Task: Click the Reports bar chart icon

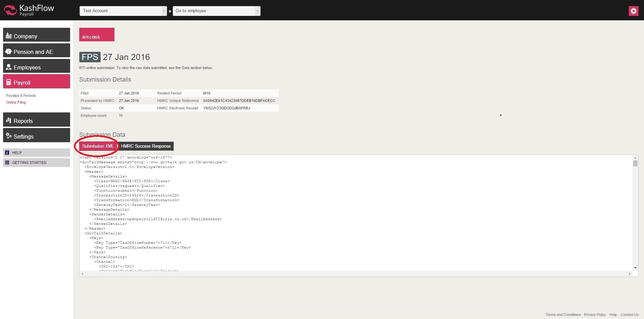Action: [9, 121]
